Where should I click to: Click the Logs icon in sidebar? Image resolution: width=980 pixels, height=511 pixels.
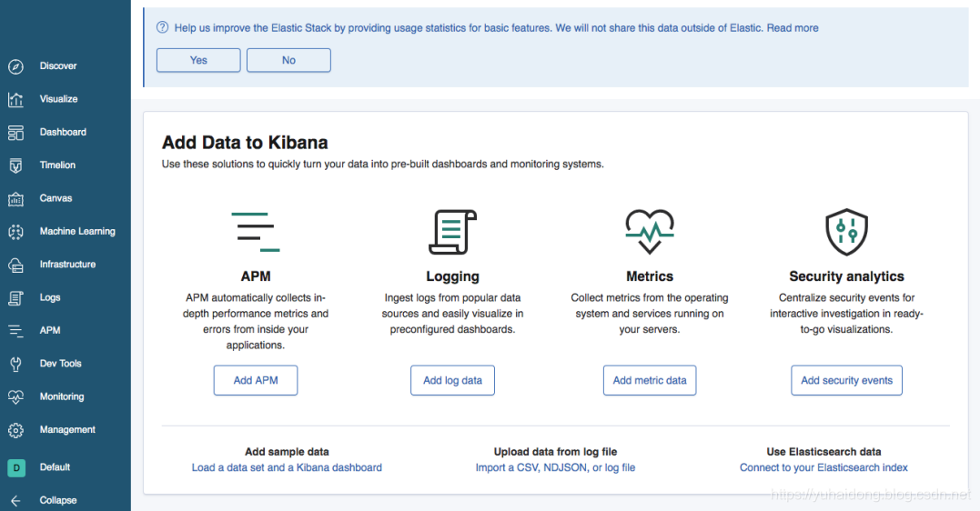click(15, 298)
